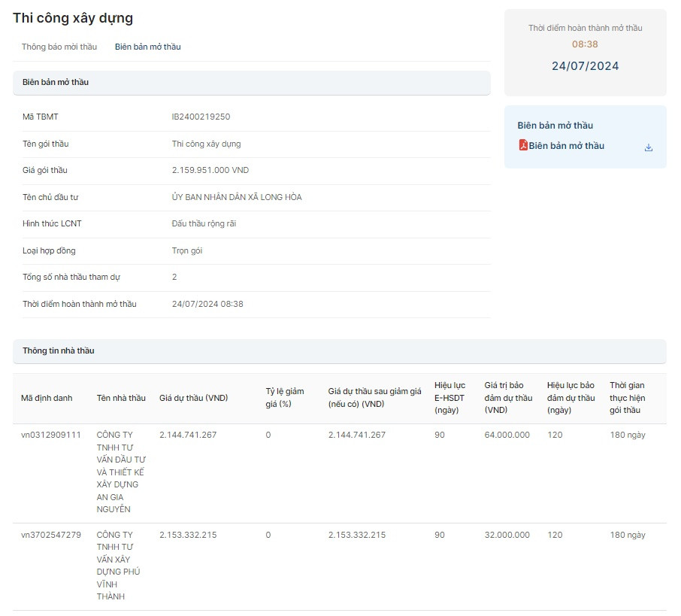
Task: Open the Biên bản mở thầu PDF file link
Action: click(x=566, y=146)
